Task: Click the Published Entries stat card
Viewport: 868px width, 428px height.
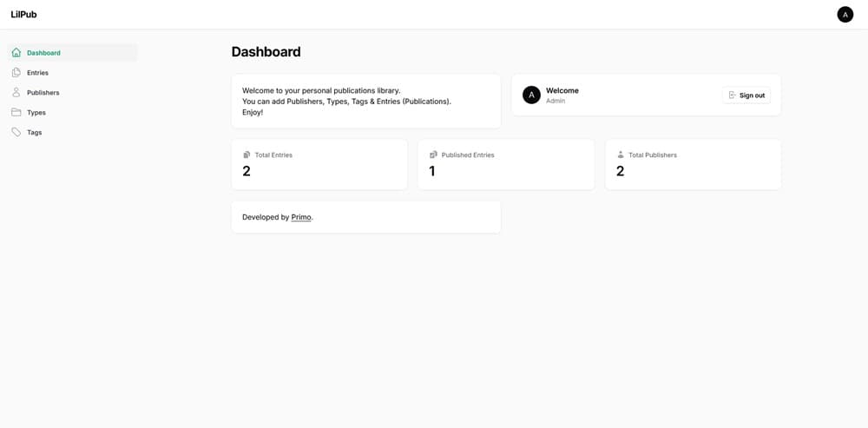Action: click(x=506, y=165)
